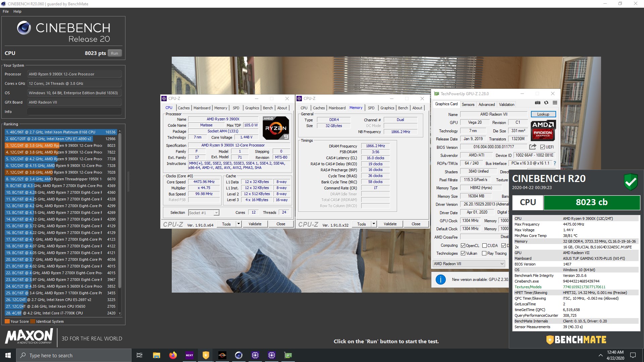This screenshot has height=362, width=644.
Task: Click the Run button in Cinebench
Action: [114, 53]
